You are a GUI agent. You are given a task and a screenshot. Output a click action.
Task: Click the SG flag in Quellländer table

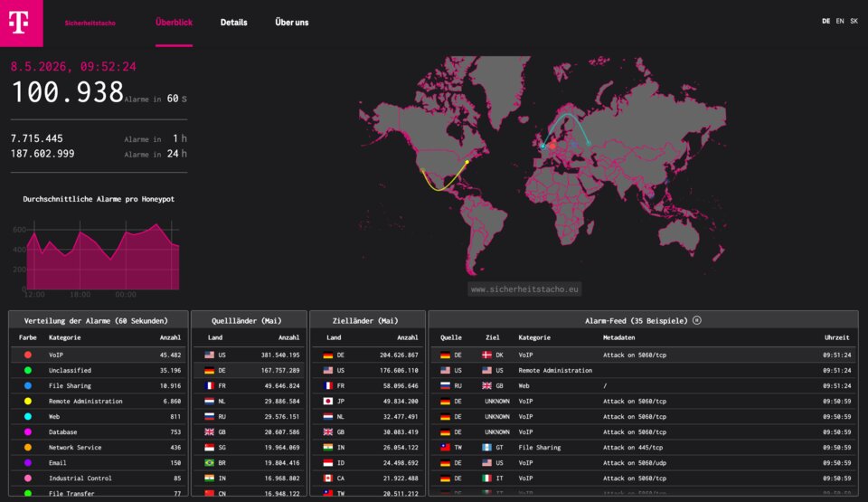point(209,447)
